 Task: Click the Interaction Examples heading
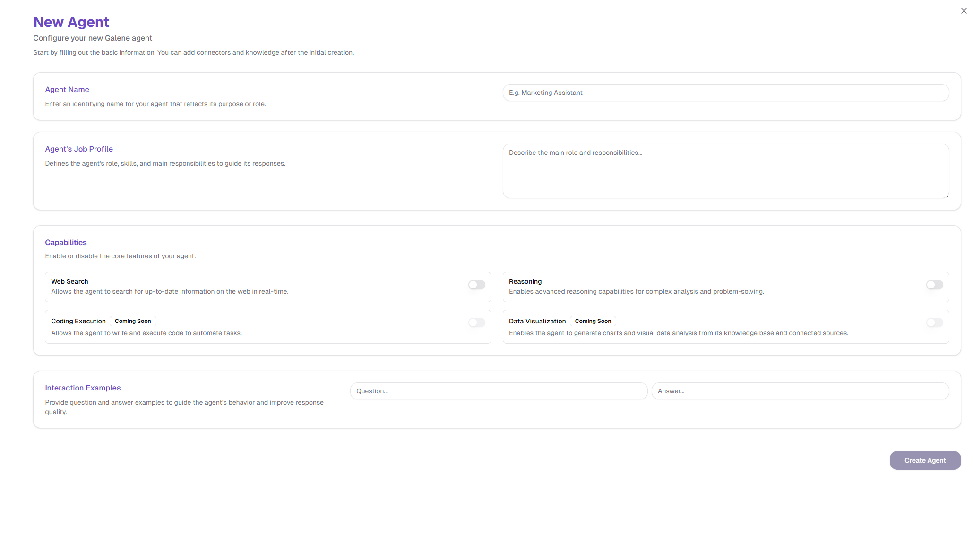(x=83, y=388)
